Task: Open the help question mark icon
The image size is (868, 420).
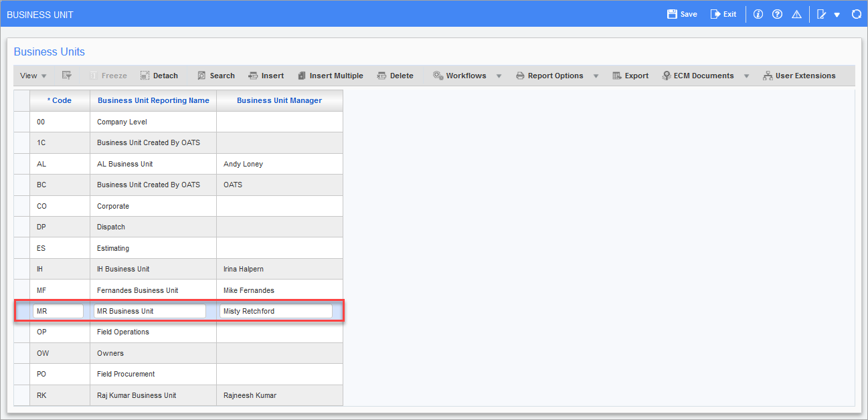Action: coord(777,14)
